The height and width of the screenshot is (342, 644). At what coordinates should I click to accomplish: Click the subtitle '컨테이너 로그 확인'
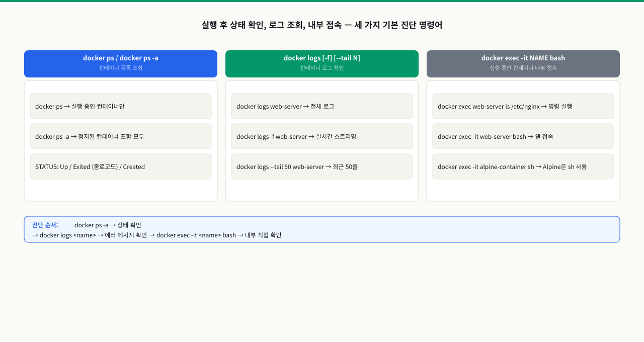(322, 68)
